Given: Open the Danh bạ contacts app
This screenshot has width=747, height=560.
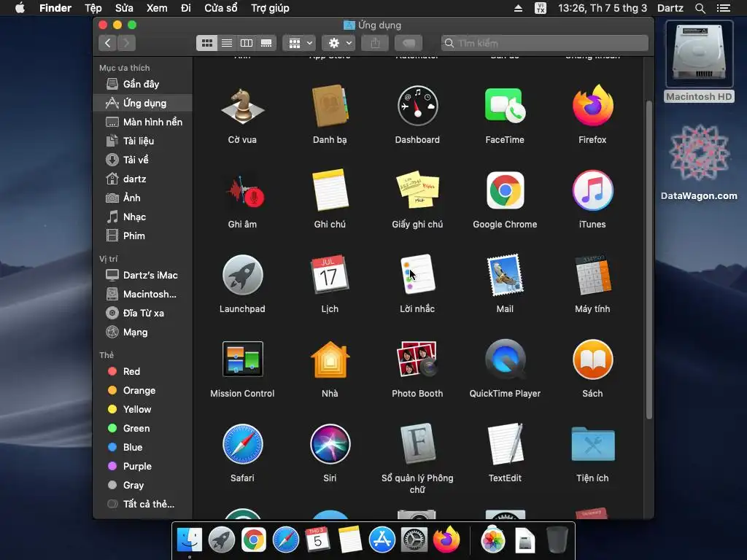Looking at the screenshot, I should tap(330, 106).
